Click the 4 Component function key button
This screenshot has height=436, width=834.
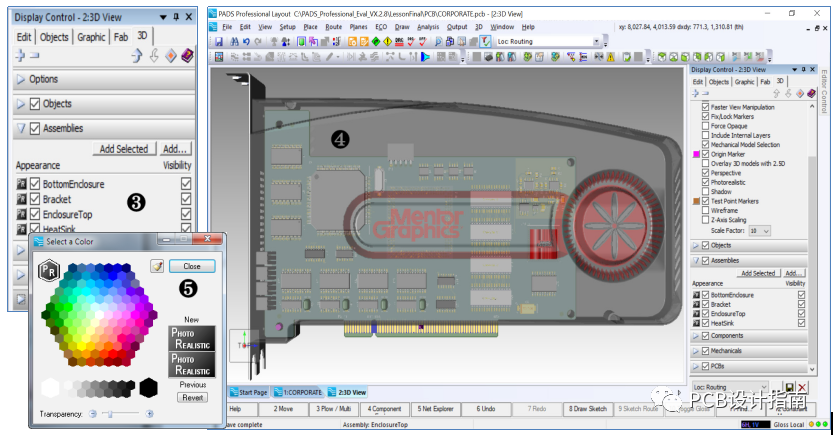pyautogui.click(x=384, y=409)
